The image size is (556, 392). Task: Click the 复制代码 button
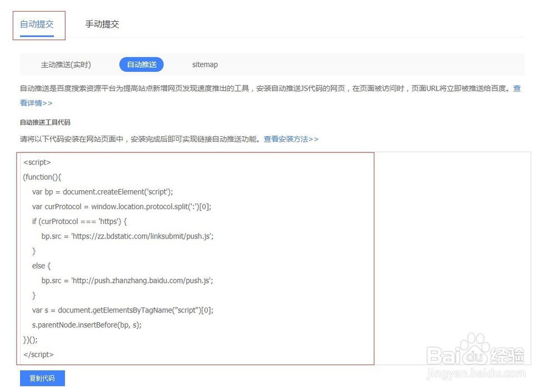pos(42,378)
